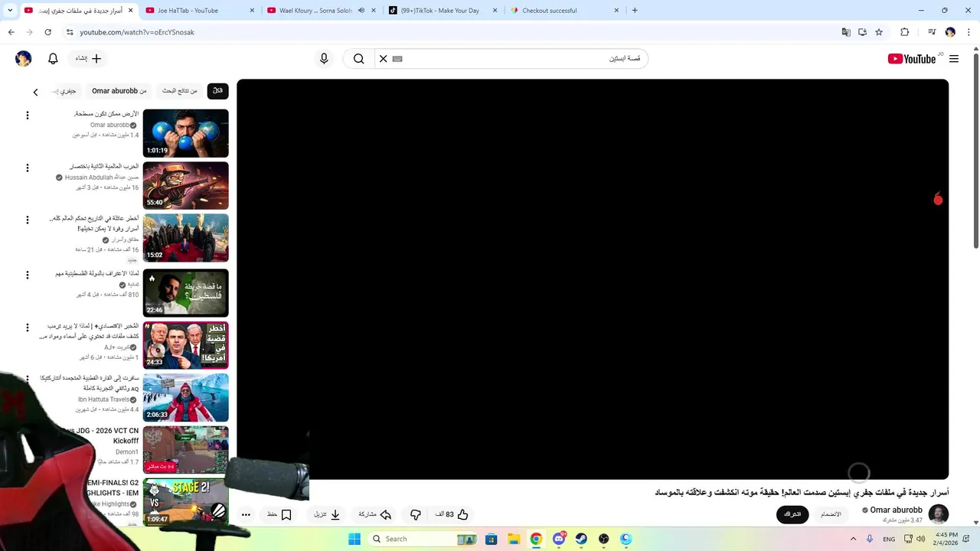The width and height of the screenshot is (980, 551).
Task: Open the Windows Start menu
Action: click(x=354, y=539)
